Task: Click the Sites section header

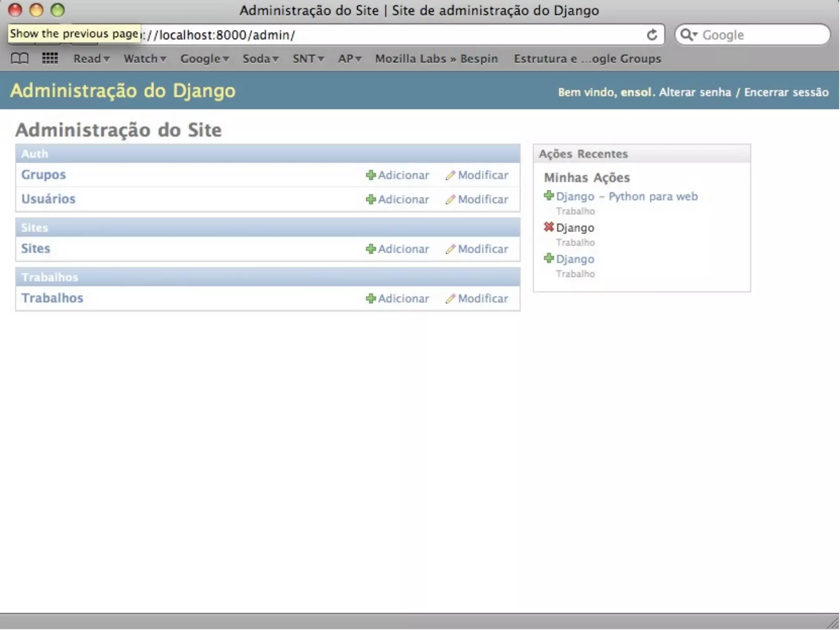Action: pos(268,228)
